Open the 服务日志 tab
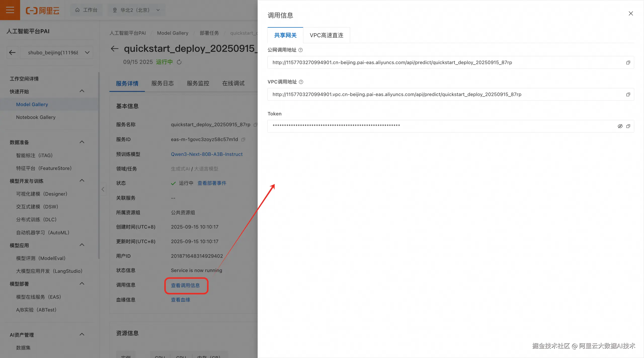Screen dimensions: 644x358 click(x=163, y=83)
